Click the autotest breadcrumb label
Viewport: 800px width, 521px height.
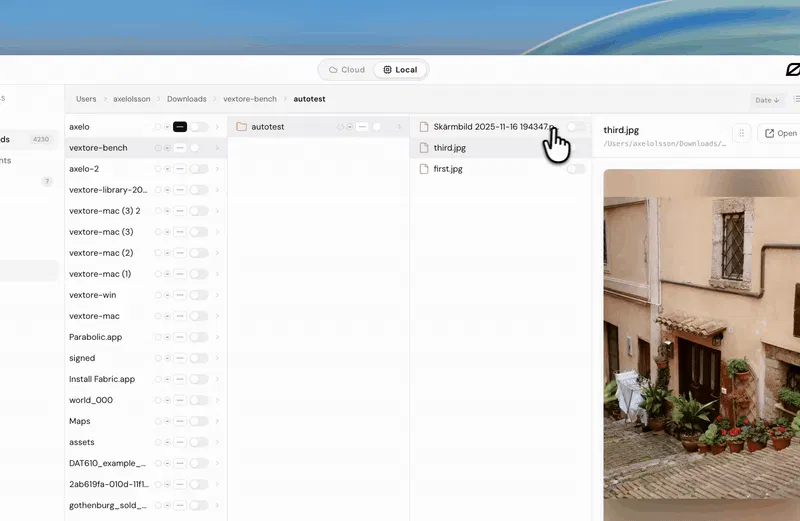click(309, 99)
